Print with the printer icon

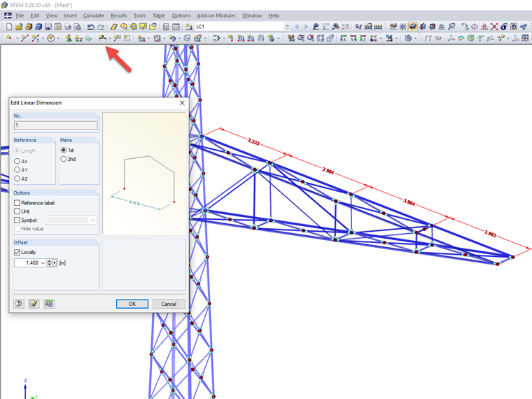68,27
